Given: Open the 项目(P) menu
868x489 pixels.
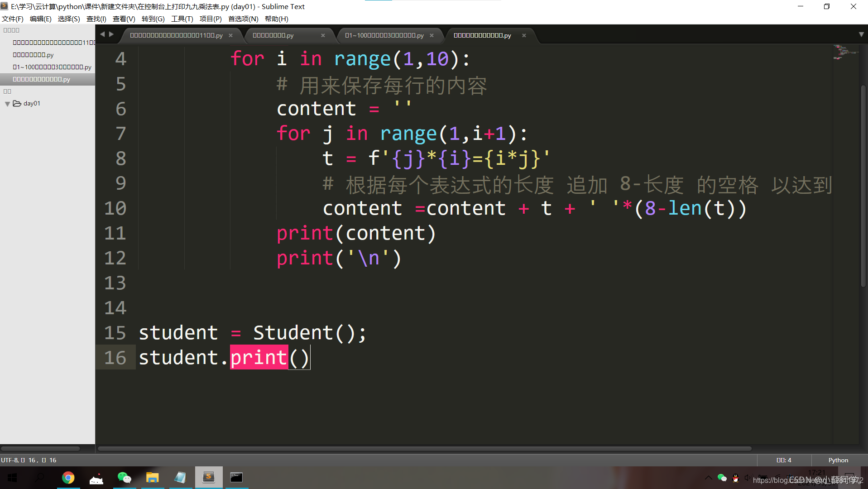Looking at the screenshot, I should (x=211, y=19).
